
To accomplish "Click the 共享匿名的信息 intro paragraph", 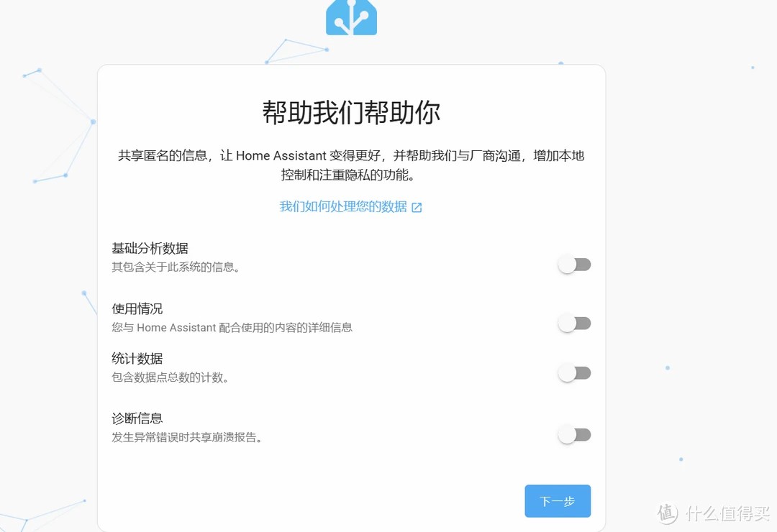I will pyautogui.click(x=351, y=165).
